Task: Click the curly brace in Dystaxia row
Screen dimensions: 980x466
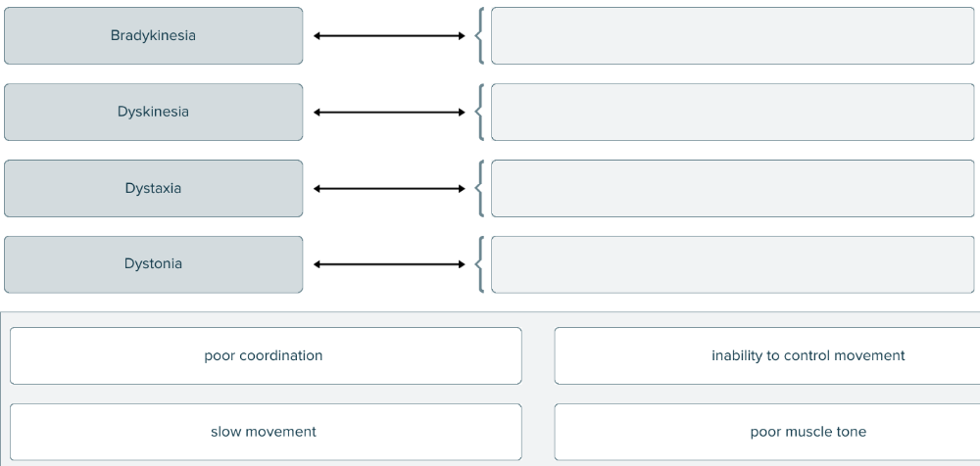Action: point(479,188)
